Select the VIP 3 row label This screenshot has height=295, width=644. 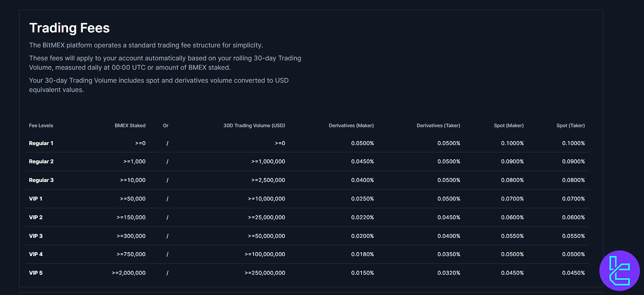coord(36,236)
